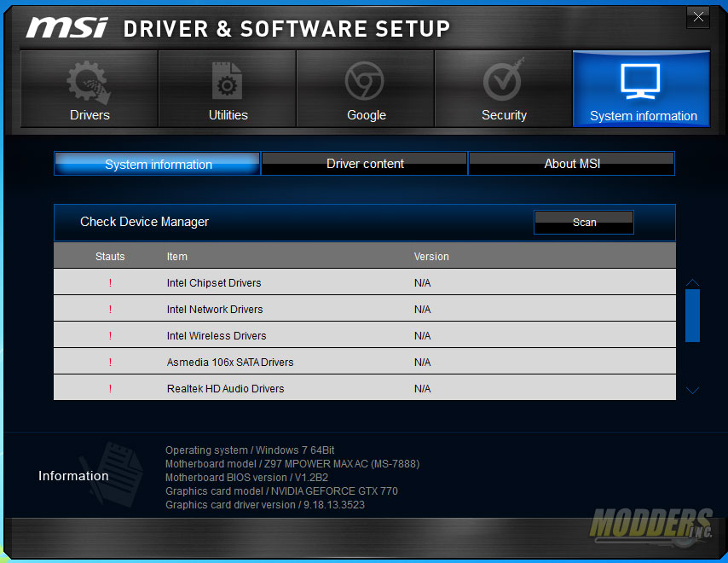The width and height of the screenshot is (728, 563).
Task: Click red warning icon for Intel Chipset Drivers
Action: point(110,282)
